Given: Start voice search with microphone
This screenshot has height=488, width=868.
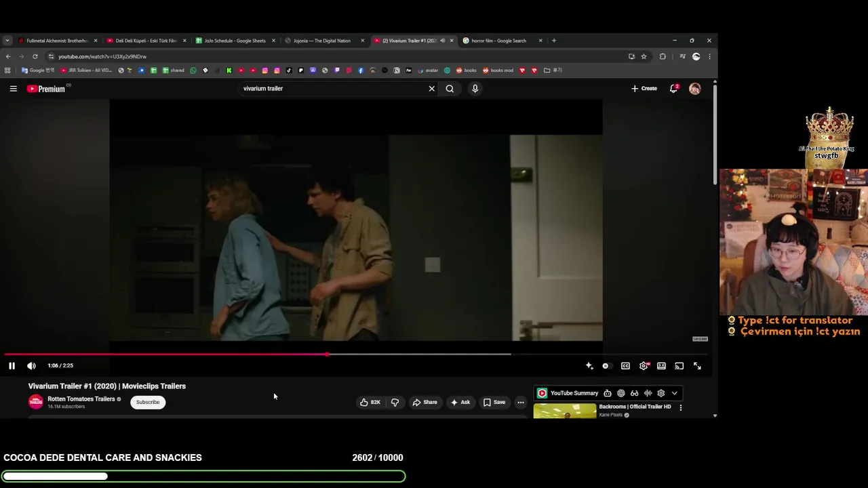Looking at the screenshot, I should (x=475, y=88).
